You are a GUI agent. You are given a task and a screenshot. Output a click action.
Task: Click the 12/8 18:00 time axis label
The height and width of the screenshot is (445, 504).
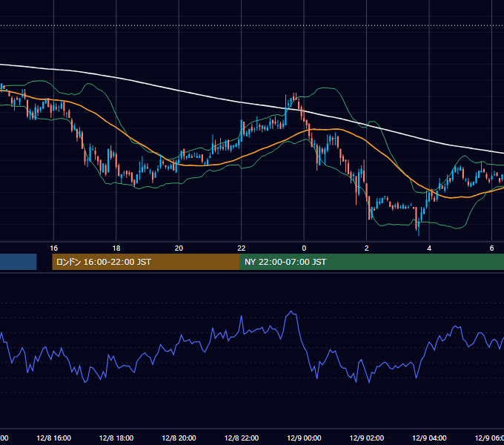116,438
